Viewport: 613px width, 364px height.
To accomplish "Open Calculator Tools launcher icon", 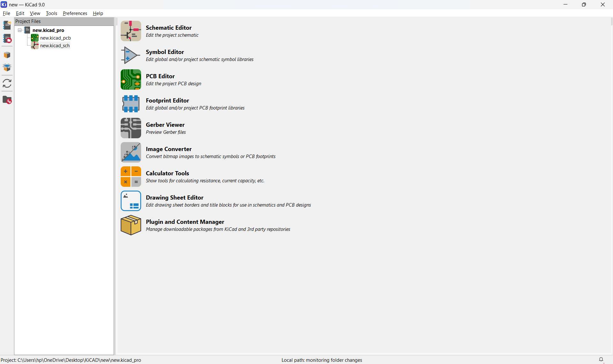I will coord(131,177).
